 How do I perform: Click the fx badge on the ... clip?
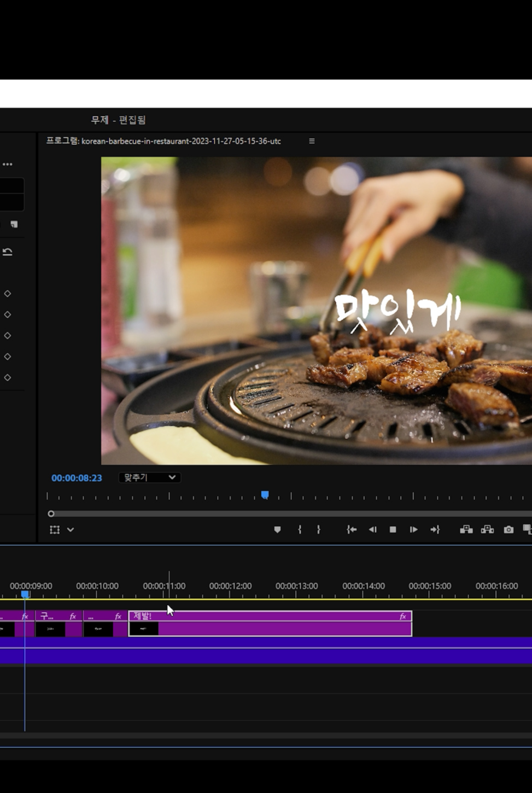click(x=118, y=616)
